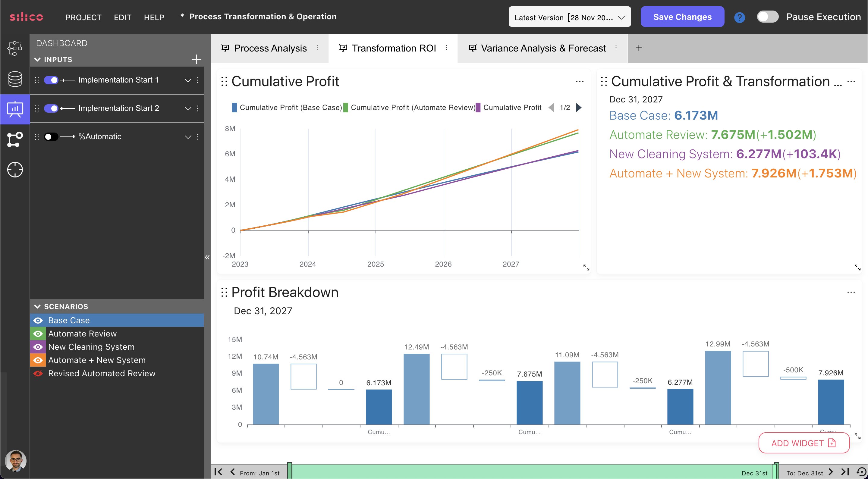This screenshot has height=479, width=868.
Task: Open the Latest Version dropdown
Action: [x=569, y=17]
